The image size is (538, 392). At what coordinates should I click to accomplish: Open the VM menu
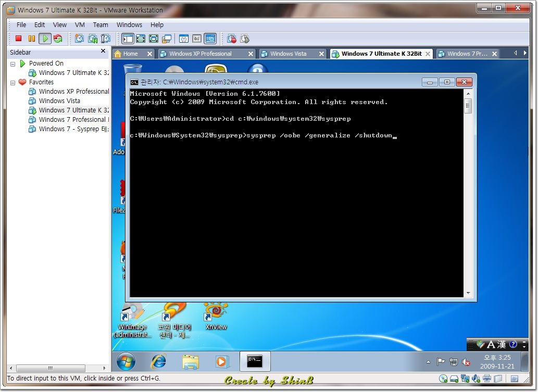80,24
